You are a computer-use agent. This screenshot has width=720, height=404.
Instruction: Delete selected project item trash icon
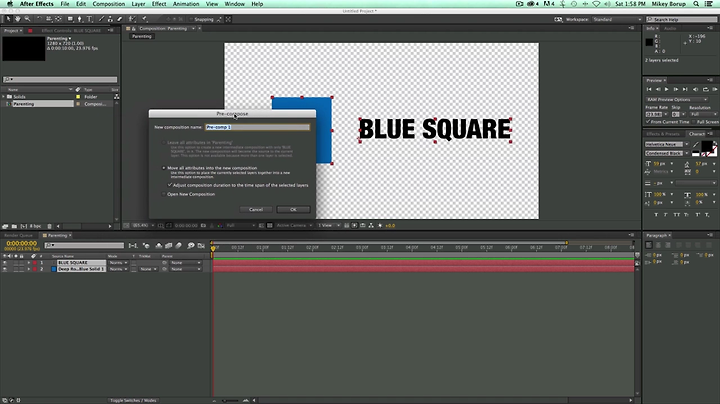click(50, 226)
